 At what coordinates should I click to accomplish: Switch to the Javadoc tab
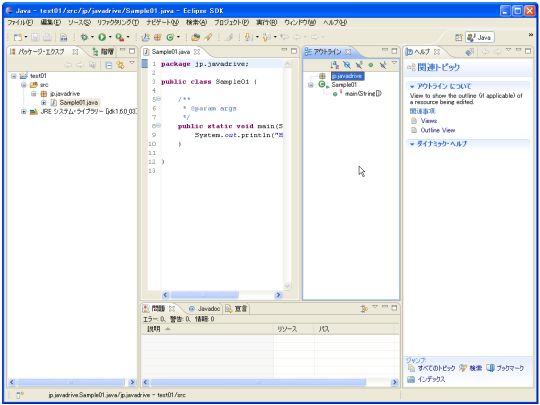[204, 309]
